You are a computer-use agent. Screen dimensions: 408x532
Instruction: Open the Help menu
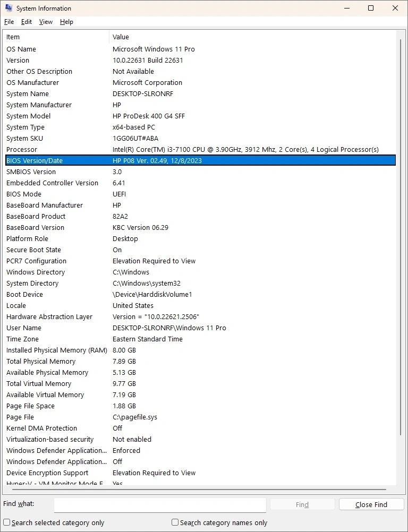[x=66, y=22]
